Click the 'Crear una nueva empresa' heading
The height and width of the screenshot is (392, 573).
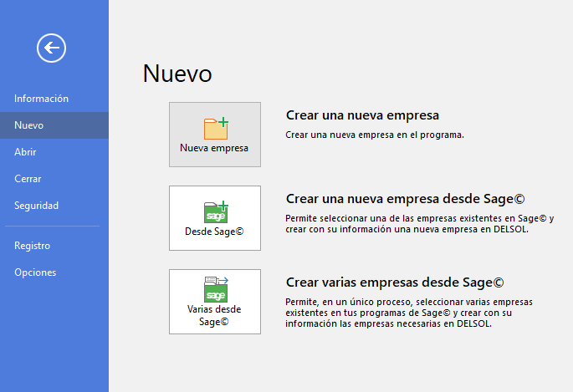point(362,115)
